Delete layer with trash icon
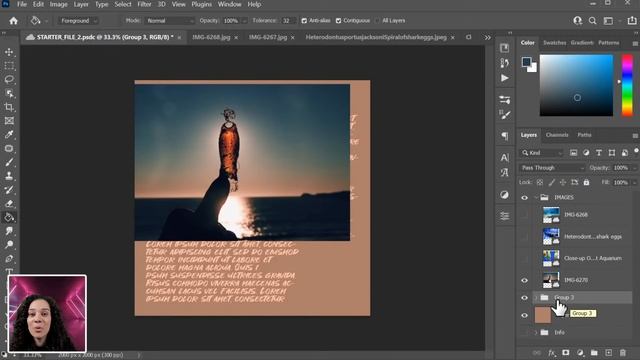Screen dimensions: 640x360 pyautogui.click(x=622, y=353)
